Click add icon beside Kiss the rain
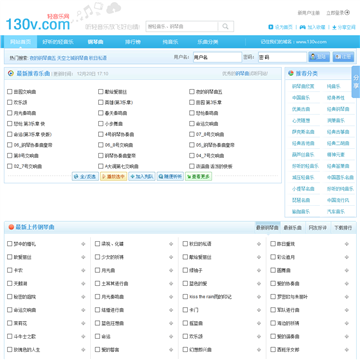The height and width of the screenshot is (360, 360). click(x=259, y=297)
